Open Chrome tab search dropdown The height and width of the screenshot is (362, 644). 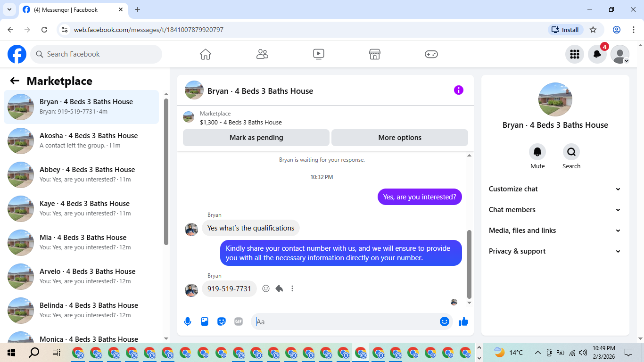[9, 9]
